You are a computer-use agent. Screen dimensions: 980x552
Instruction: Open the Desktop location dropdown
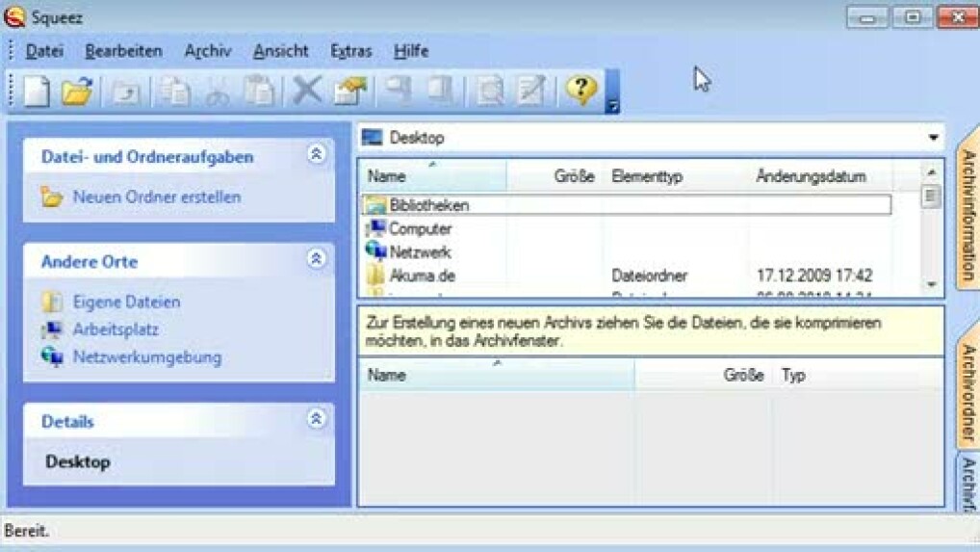coord(932,138)
